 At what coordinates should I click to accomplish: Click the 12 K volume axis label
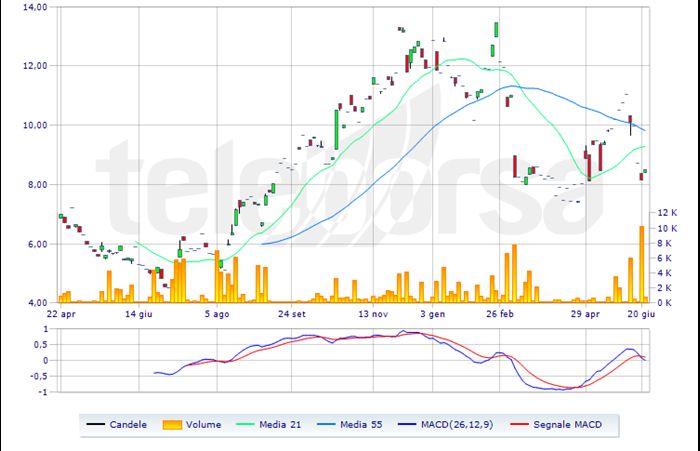[x=667, y=213]
